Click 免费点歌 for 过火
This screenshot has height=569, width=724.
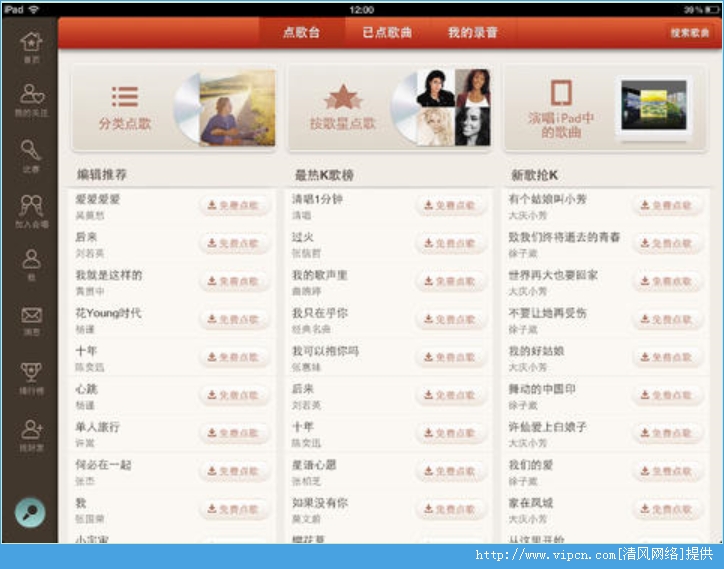click(x=451, y=243)
